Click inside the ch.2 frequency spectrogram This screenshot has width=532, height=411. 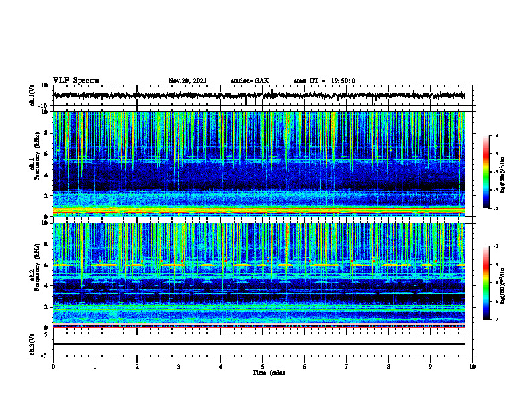259,275
